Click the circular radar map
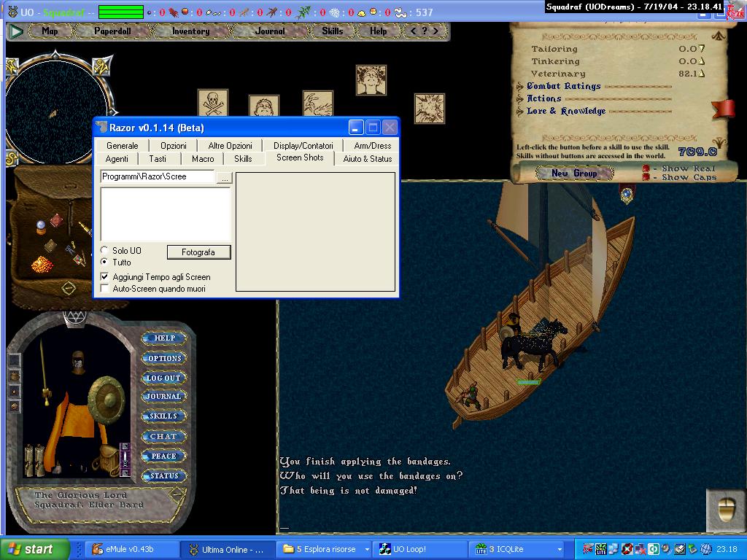 point(56,112)
